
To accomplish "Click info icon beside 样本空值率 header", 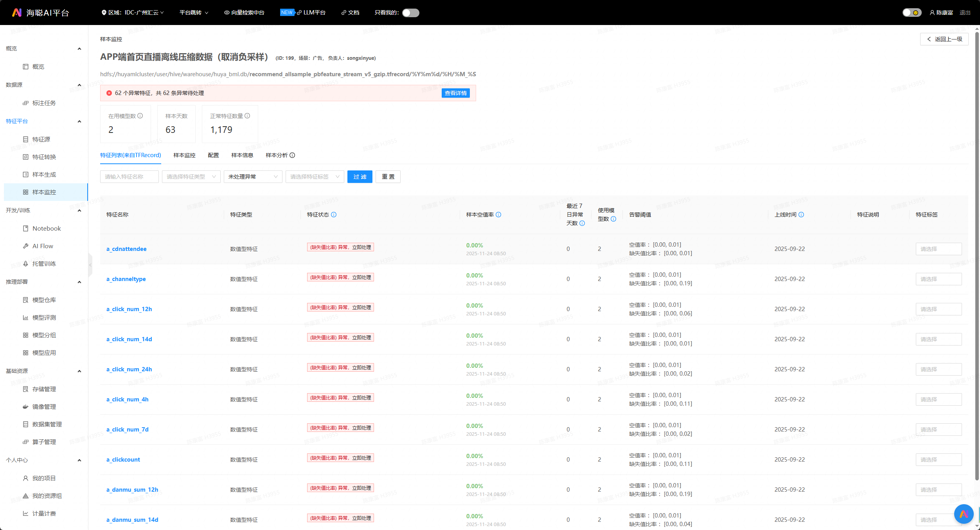I will coord(498,215).
